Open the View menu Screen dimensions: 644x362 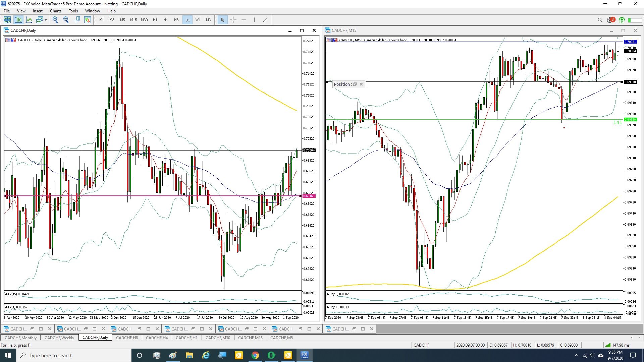[21, 11]
